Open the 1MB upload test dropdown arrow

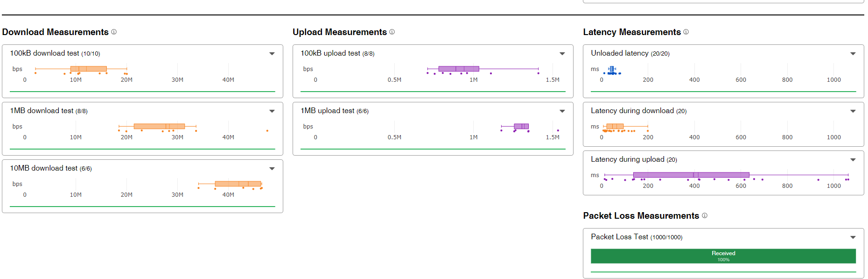tap(562, 111)
